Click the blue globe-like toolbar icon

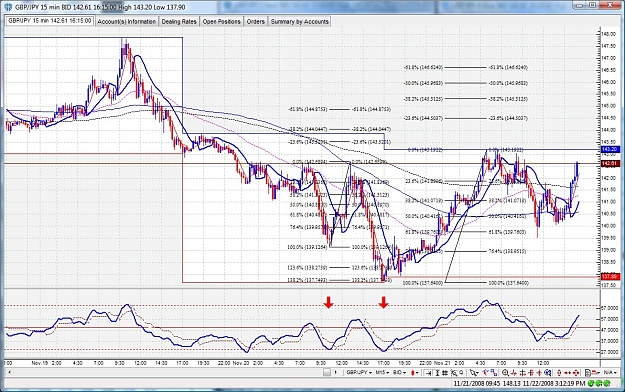(547, 373)
